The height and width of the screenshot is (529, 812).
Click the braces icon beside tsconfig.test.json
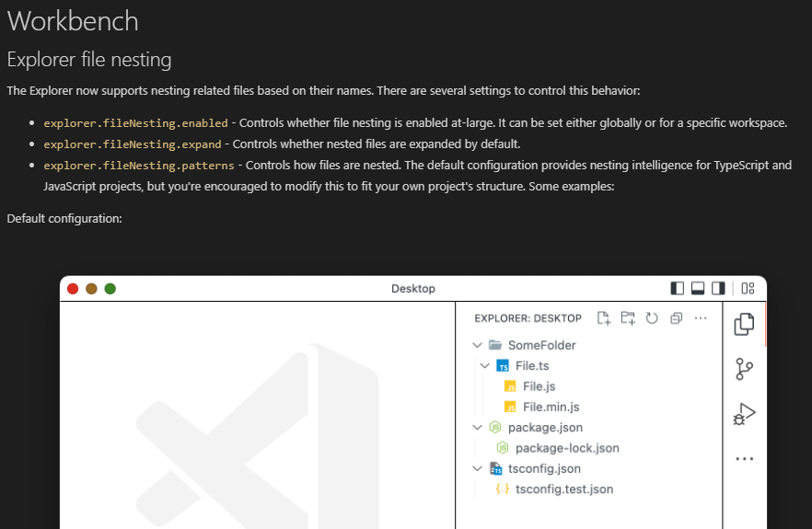tap(503, 489)
